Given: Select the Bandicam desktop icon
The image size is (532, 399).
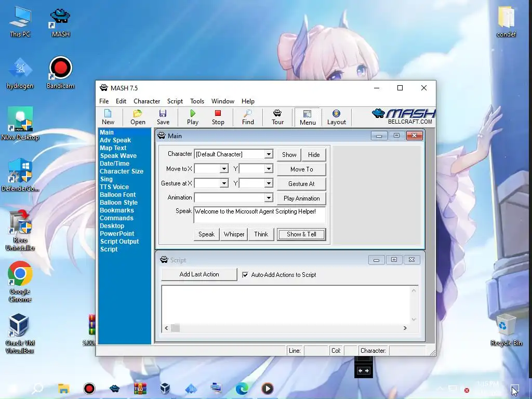Looking at the screenshot, I should (x=60, y=73).
